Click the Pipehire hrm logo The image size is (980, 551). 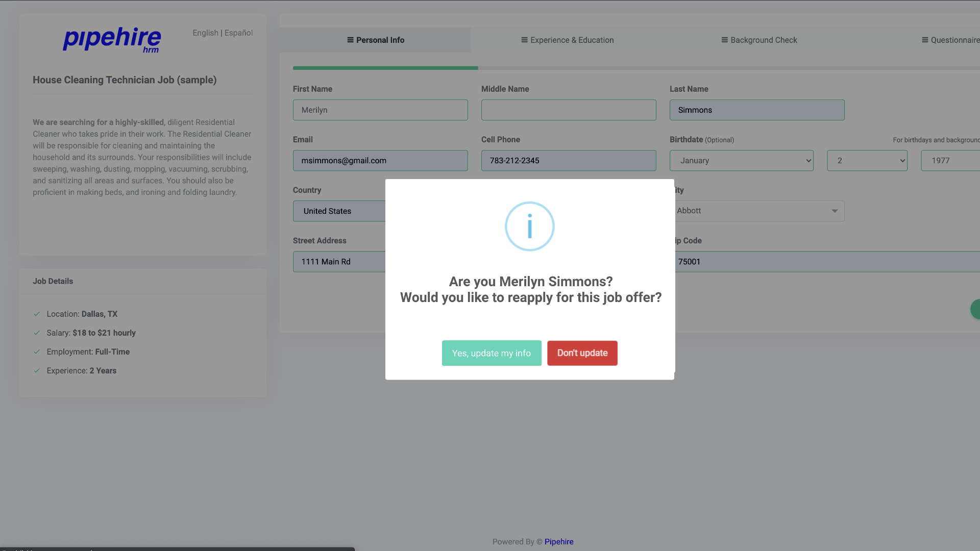click(112, 39)
